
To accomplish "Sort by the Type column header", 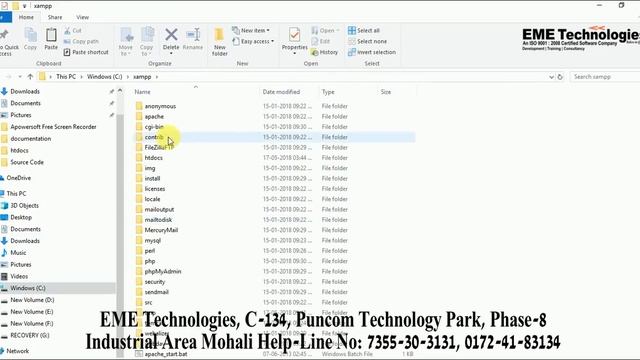I will coord(328,92).
